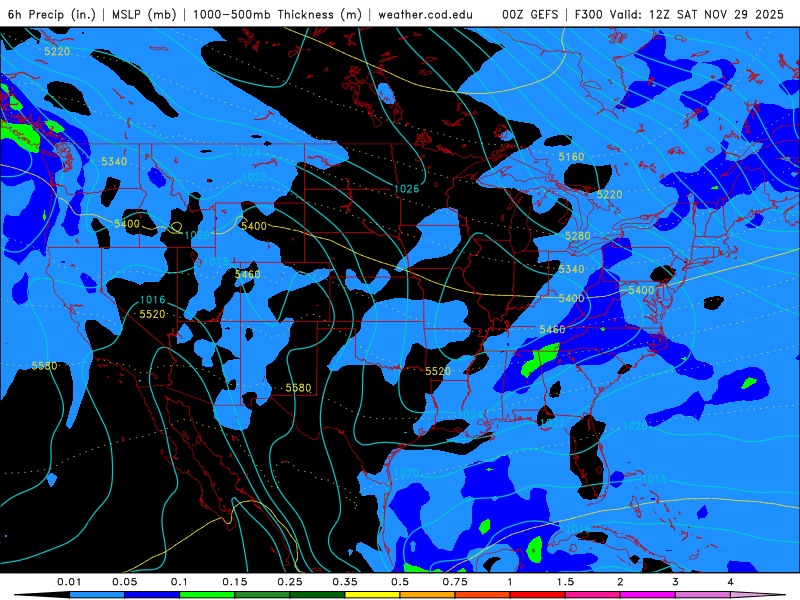Click the dark blue 0.05 legend swatch

pyautogui.click(x=152, y=595)
